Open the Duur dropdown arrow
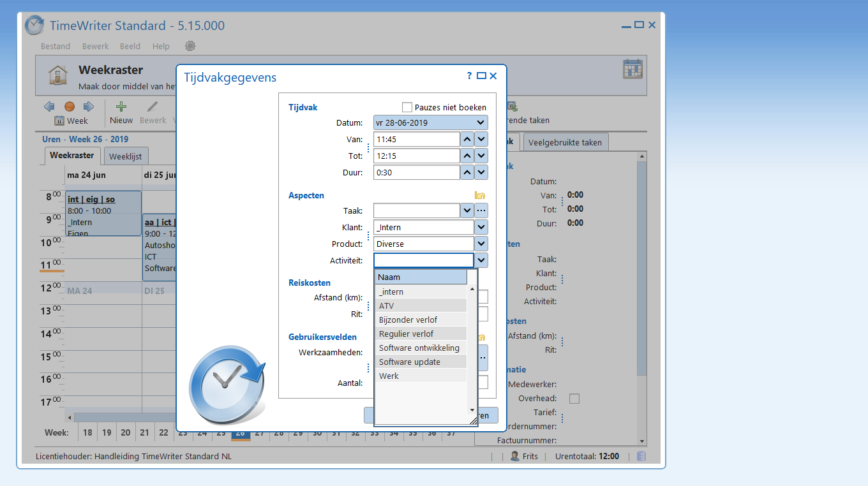This screenshot has height=486, width=868. (x=481, y=172)
